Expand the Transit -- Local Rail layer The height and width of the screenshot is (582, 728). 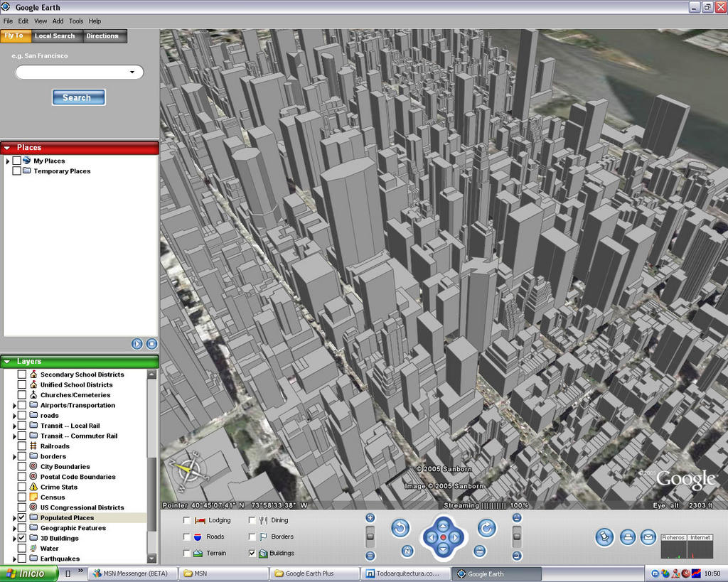(x=14, y=426)
